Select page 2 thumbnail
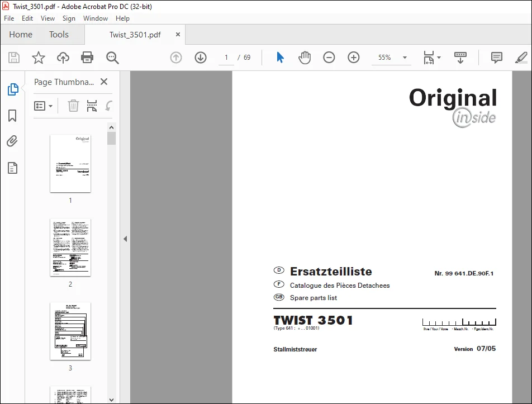This screenshot has width=532, height=404. (70, 248)
